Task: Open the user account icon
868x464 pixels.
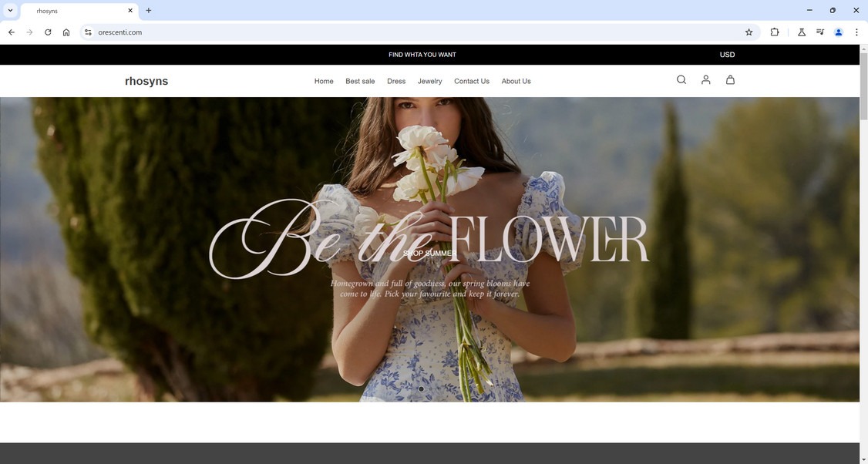Action: 706,79
